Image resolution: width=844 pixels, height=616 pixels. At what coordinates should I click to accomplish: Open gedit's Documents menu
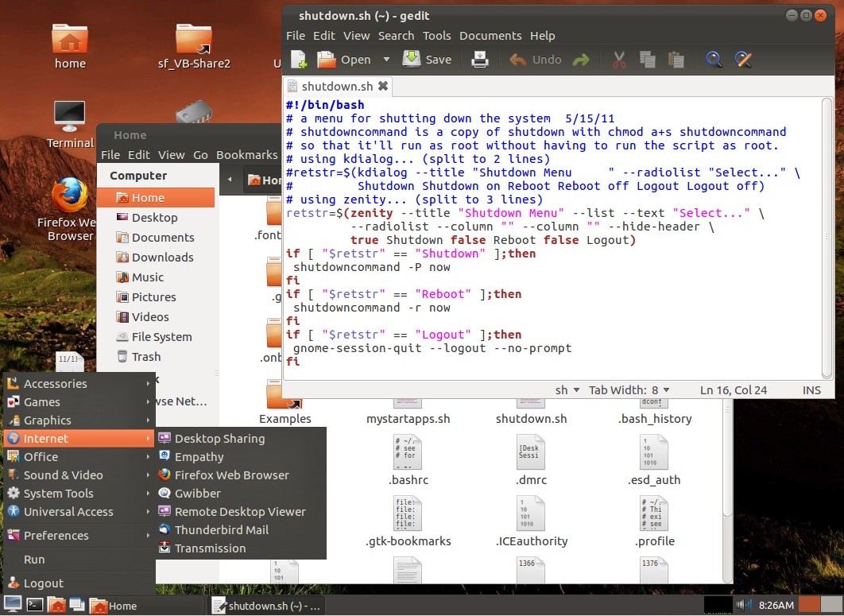click(490, 36)
